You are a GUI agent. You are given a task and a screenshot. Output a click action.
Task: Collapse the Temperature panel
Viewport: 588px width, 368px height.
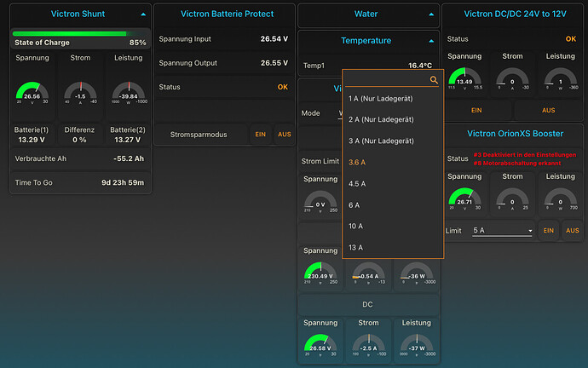tap(431, 41)
